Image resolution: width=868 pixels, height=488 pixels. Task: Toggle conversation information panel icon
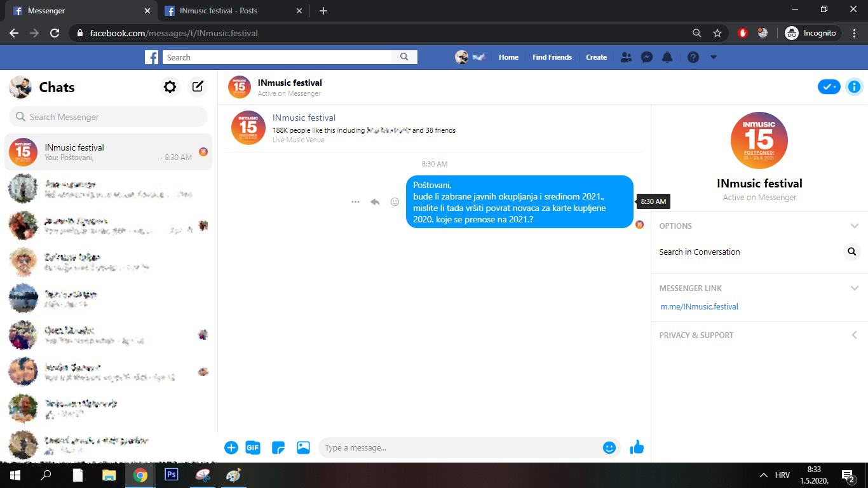coord(854,87)
